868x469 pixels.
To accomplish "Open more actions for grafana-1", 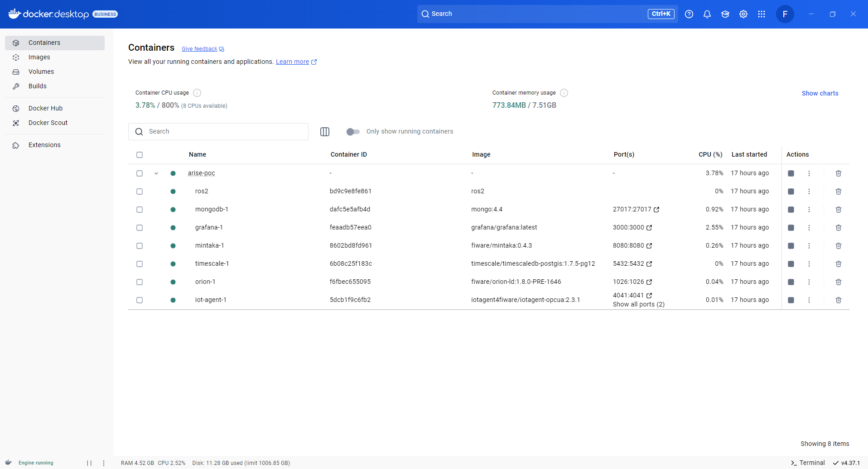I will [809, 228].
